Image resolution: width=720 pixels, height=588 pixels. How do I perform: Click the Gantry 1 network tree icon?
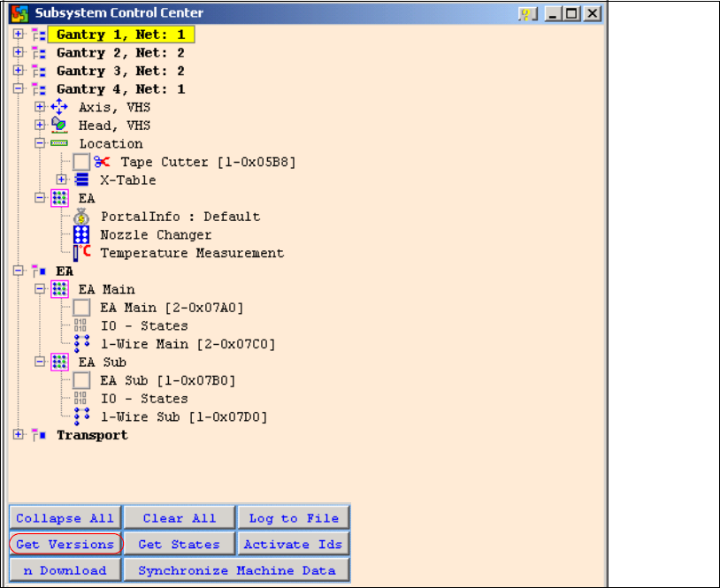click(x=39, y=34)
